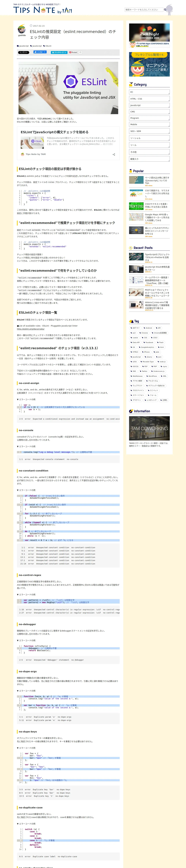Expand the HTML・CSS category

[x=149, y=99]
